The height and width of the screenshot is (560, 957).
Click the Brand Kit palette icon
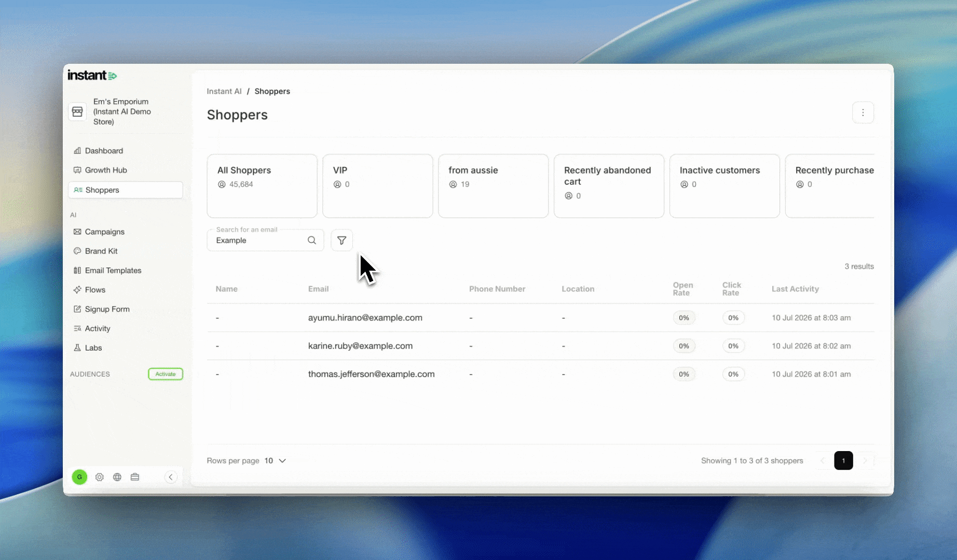(x=77, y=251)
